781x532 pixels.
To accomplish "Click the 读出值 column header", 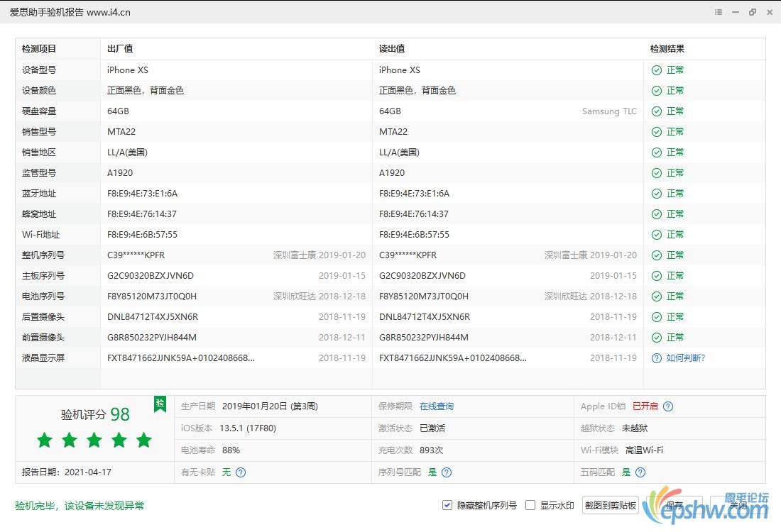I will pos(392,49).
